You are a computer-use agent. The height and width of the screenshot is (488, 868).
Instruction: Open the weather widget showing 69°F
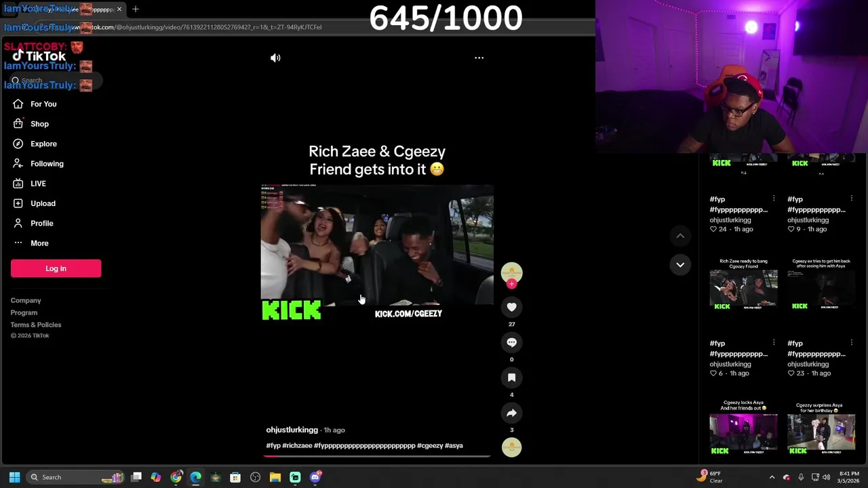click(710, 477)
